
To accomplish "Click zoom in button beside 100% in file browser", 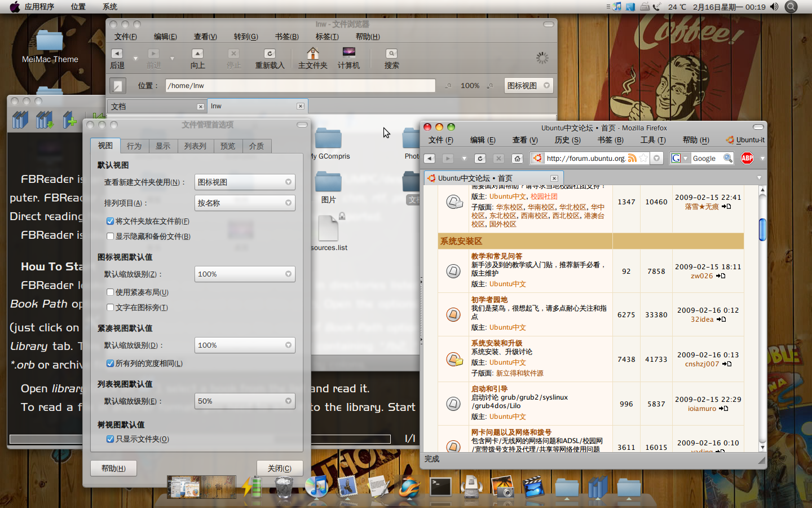I will click(x=490, y=86).
